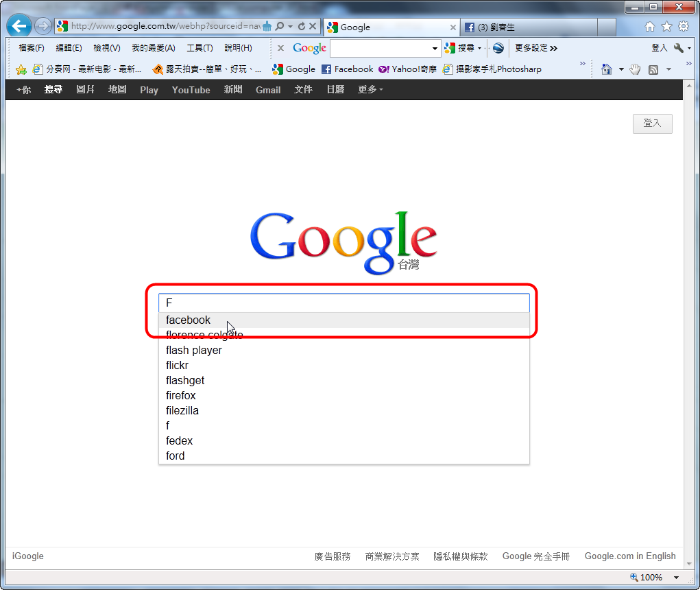Click the iGoogle footer link

pyautogui.click(x=27, y=556)
